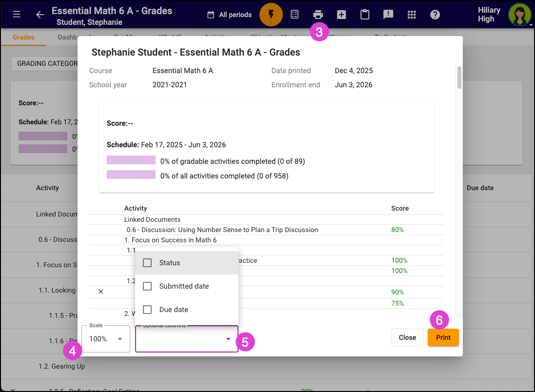
Task: Click the Essential Math 6 A course value
Action: pyautogui.click(x=182, y=71)
